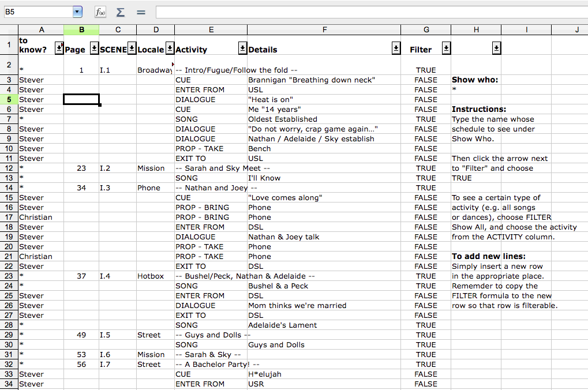Select column D by its header
Viewport: 588px width, 390px height.
coord(156,29)
